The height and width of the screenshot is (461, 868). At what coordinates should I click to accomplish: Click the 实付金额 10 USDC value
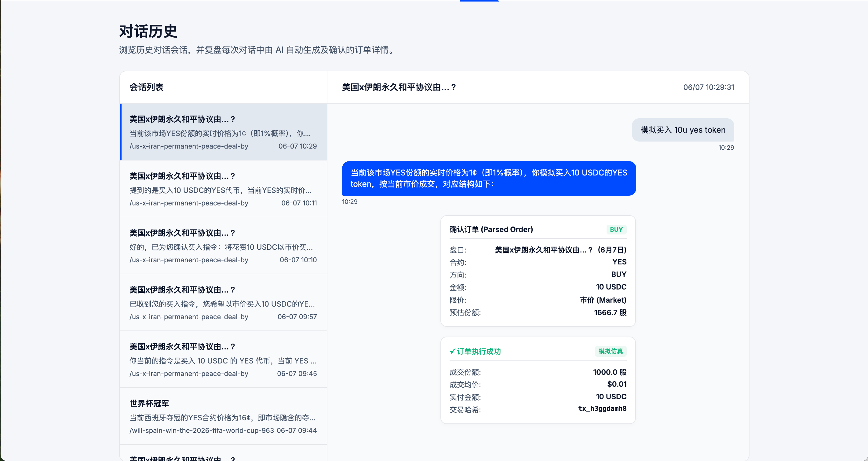611,396
